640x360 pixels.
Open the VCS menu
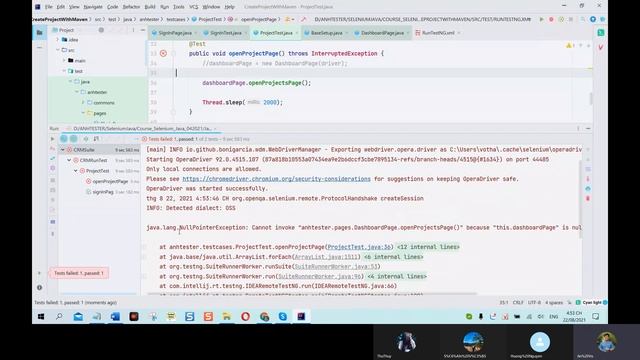tap(194, 7)
